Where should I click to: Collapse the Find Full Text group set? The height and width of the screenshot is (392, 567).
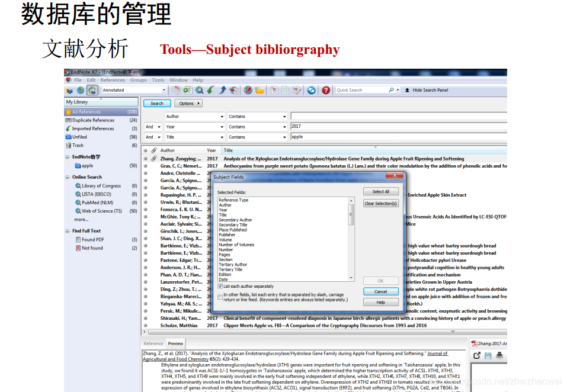[68, 231]
